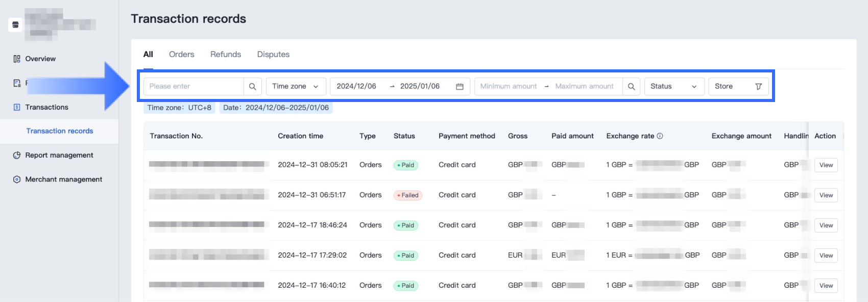868x302 pixels.
Task: Click 'Credit card' in the 17:29:02 row
Action: (457, 255)
